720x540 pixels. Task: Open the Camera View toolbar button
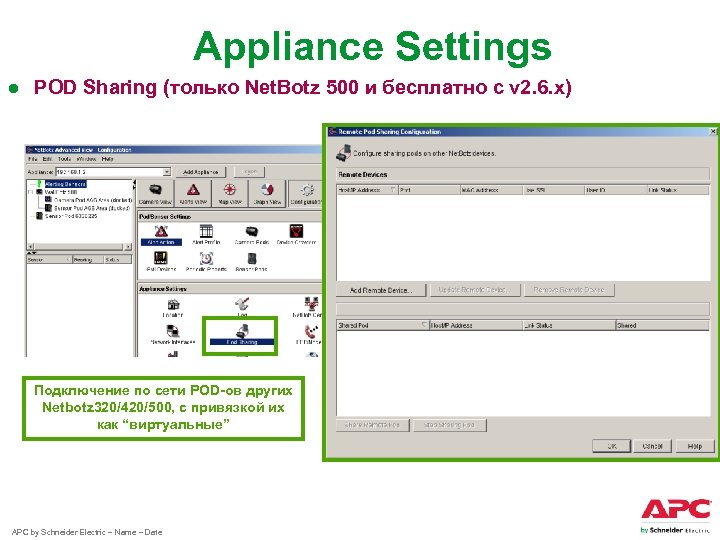click(155, 193)
